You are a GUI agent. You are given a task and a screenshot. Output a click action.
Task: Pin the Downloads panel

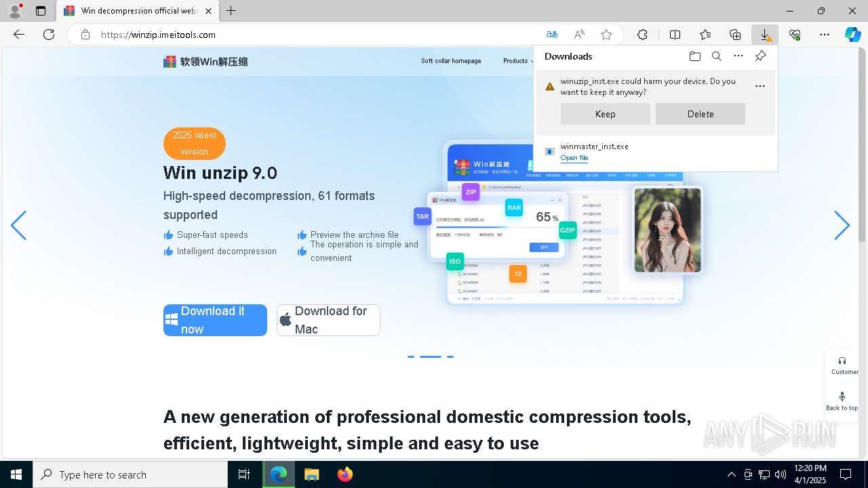(761, 56)
